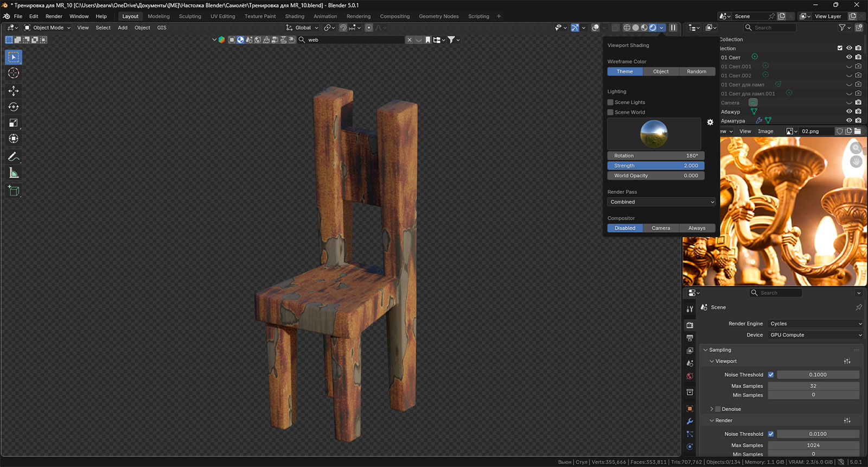868x467 pixels.
Task: Open the Render Engine Cycles dropdown
Action: pyautogui.click(x=815, y=324)
